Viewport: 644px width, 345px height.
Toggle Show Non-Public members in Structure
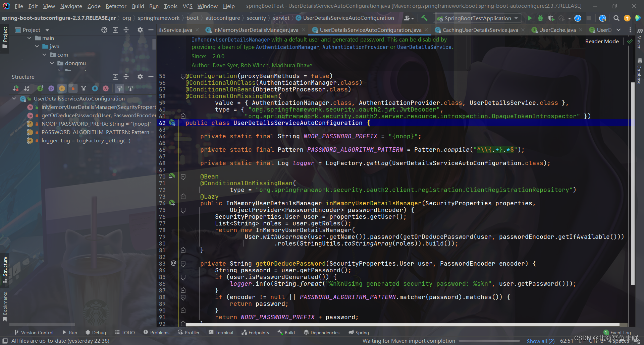(73, 88)
